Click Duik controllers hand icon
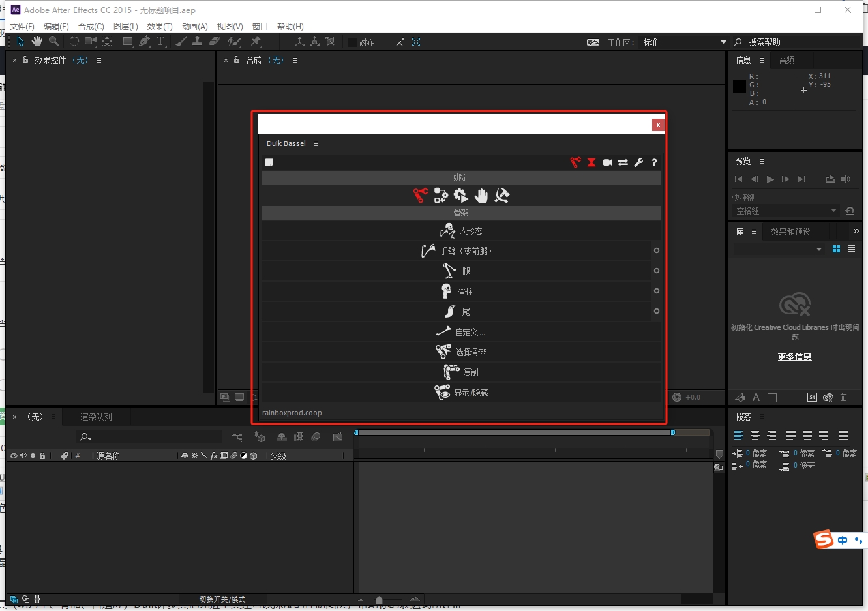Screen dimensions: 868x611 pos(481,195)
